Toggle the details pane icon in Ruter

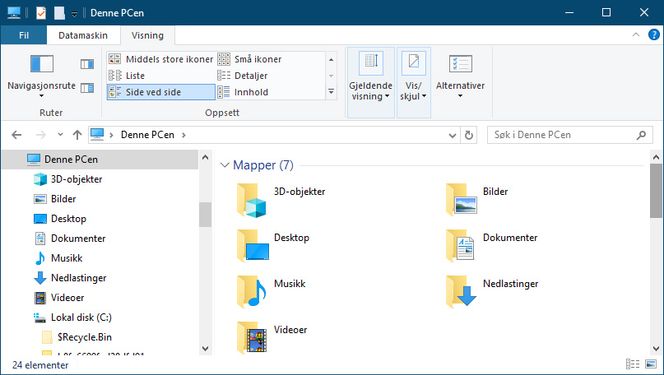point(87,88)
